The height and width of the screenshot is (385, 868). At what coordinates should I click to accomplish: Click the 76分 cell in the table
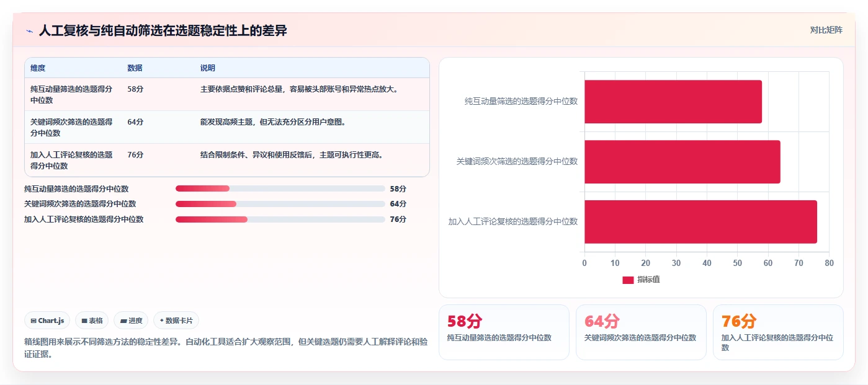135,154
